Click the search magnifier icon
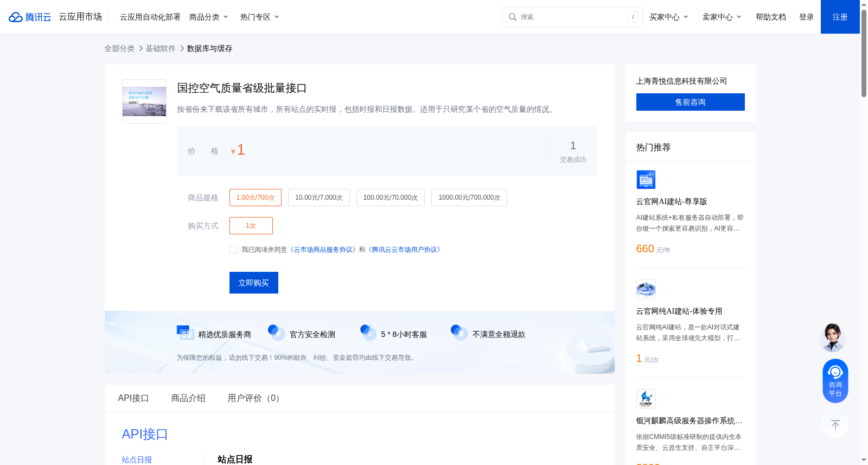868x465 pixels. click(x=512, y=17)
